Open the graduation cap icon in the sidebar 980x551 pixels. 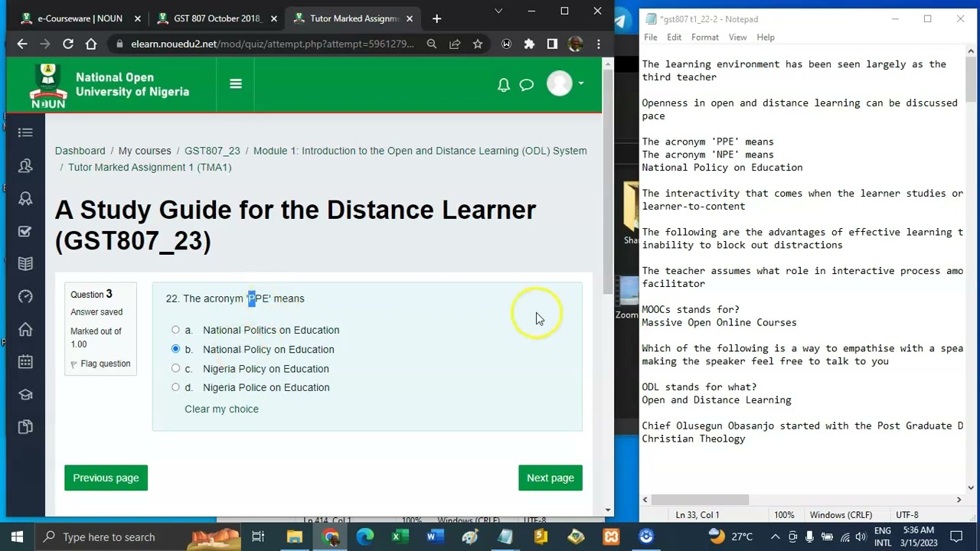pos(25,395)
